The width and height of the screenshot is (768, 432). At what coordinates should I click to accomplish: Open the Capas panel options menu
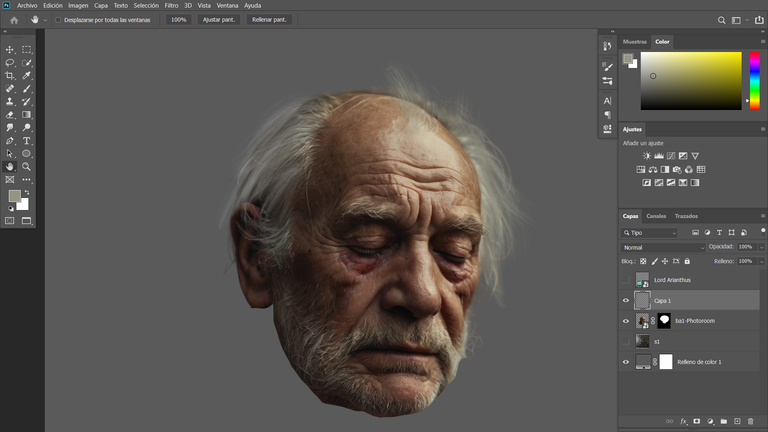pos(763,216)
